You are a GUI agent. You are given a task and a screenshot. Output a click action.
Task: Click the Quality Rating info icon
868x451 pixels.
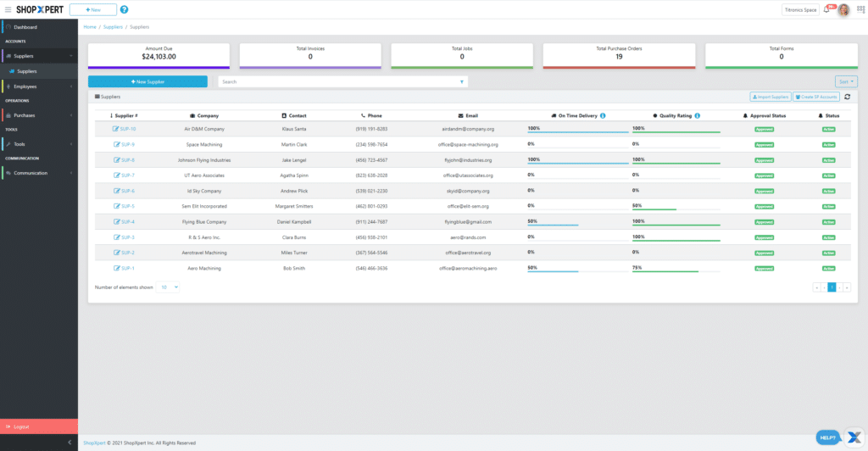(x=697, y=114)
